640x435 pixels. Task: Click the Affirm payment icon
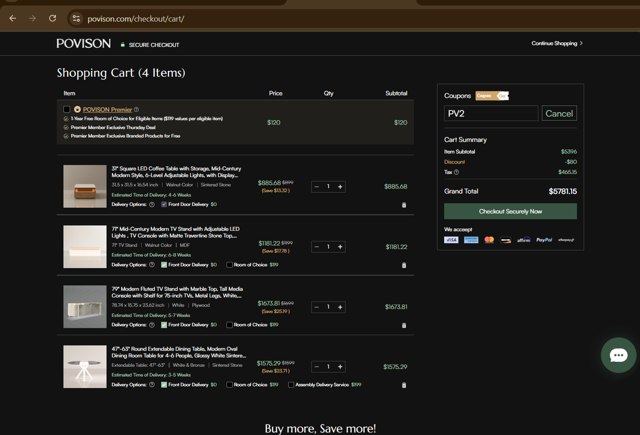point(524,240)
